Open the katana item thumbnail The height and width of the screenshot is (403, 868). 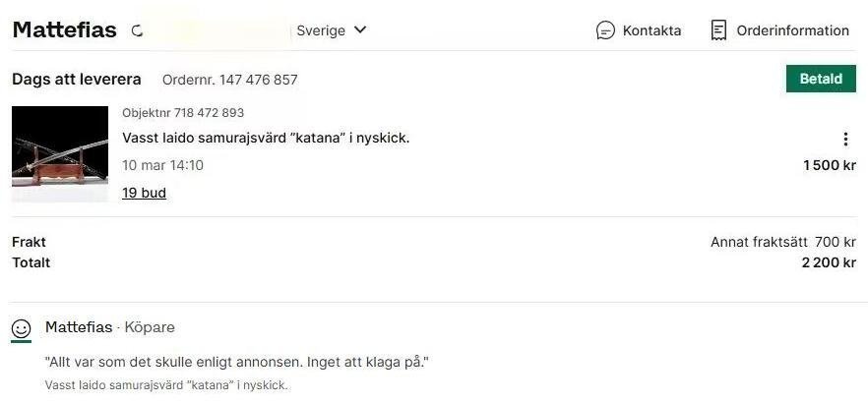coord(60,154)
